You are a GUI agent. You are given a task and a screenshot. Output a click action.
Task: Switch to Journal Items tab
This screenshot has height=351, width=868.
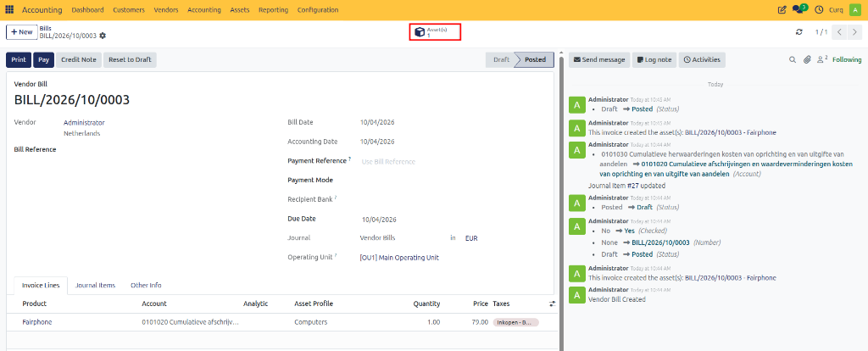[x=95, y=285]
